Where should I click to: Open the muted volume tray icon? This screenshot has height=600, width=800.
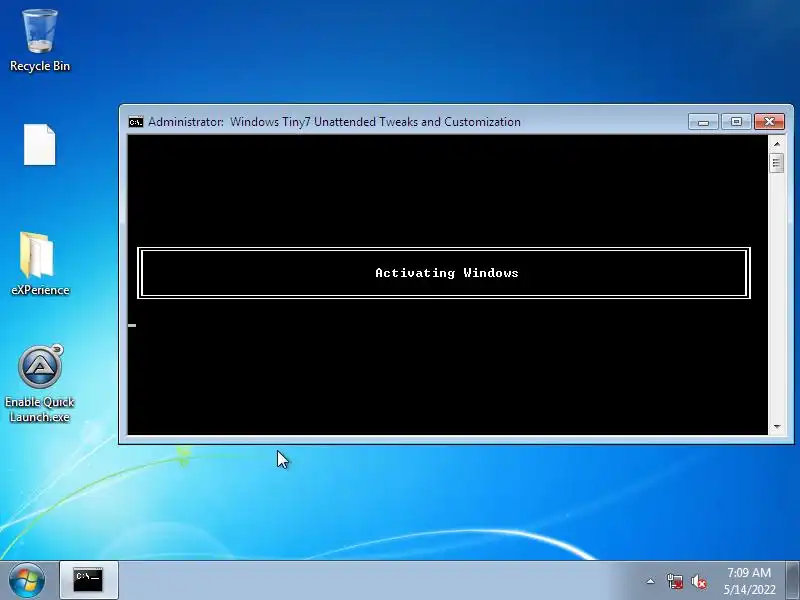[699, 581]
